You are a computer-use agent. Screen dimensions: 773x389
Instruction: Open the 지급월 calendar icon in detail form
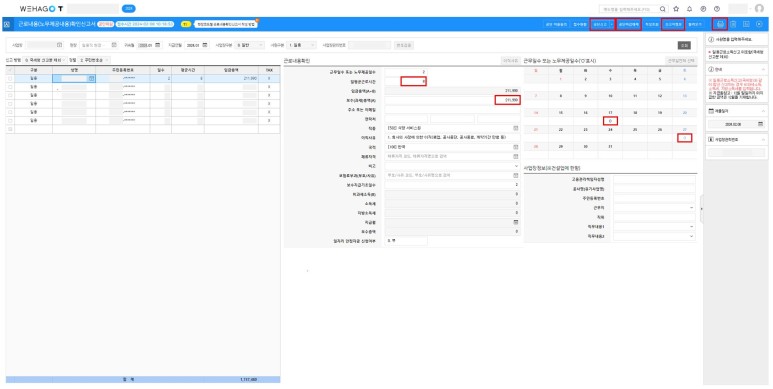[516, 222]
